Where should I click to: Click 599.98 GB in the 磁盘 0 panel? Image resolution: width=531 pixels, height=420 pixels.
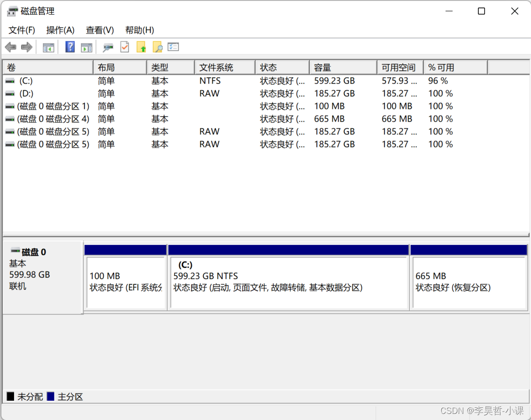coord(30,274)
